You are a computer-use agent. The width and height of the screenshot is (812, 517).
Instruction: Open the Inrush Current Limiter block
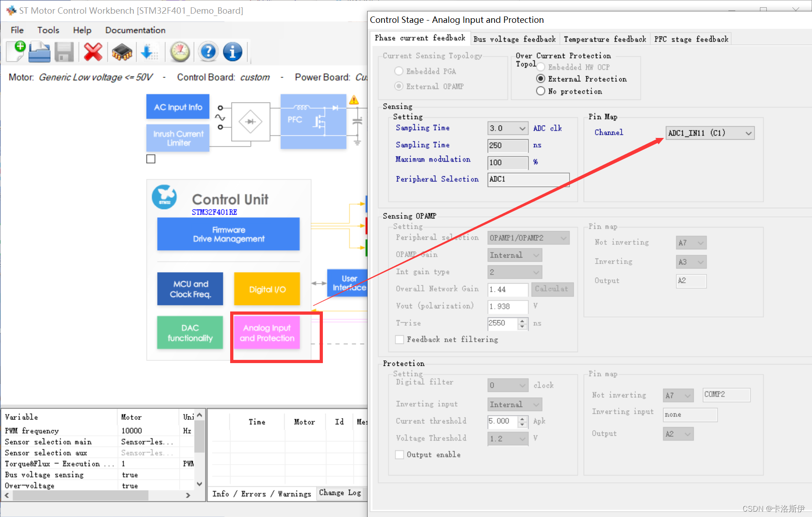178,138
